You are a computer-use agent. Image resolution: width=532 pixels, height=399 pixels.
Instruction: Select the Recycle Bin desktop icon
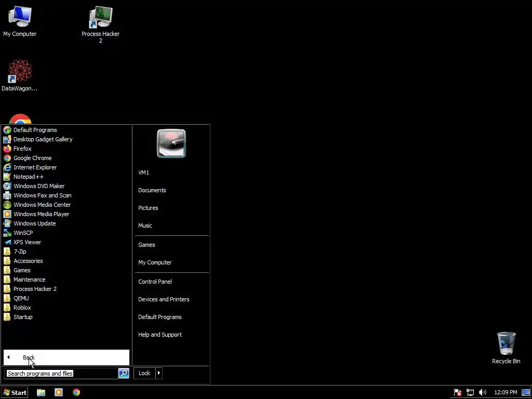[x=506, y=348]
